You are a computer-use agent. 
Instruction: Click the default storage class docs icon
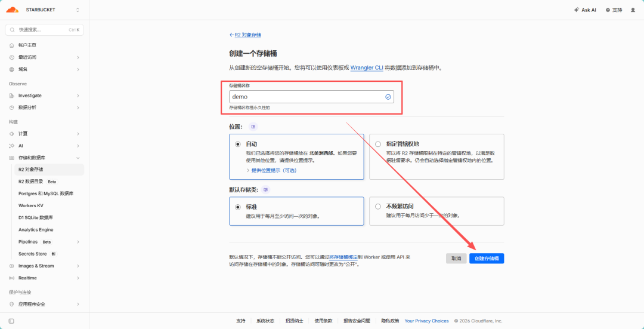click(266, 190)
